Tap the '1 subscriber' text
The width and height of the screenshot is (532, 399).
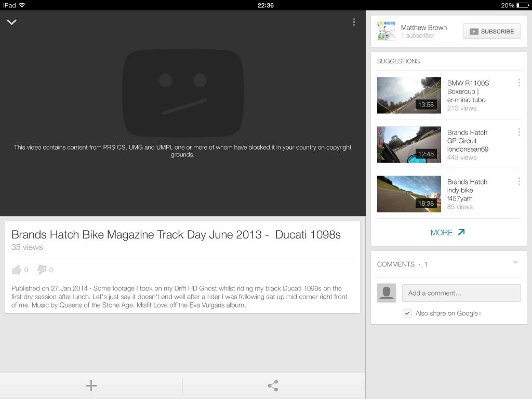coord(417,36)
